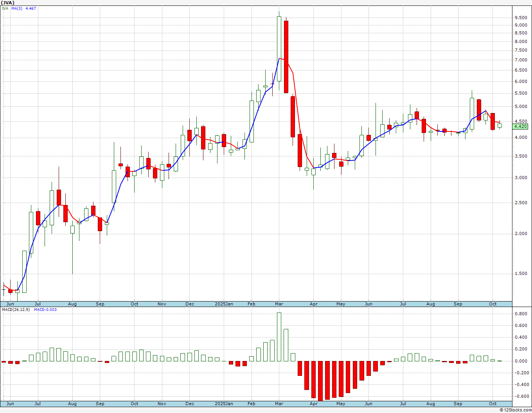Screen dimensions: 532x413
Task: Select Dec on the MACD panel time axis
Action: pyautogui.click(x=190, y=404)
